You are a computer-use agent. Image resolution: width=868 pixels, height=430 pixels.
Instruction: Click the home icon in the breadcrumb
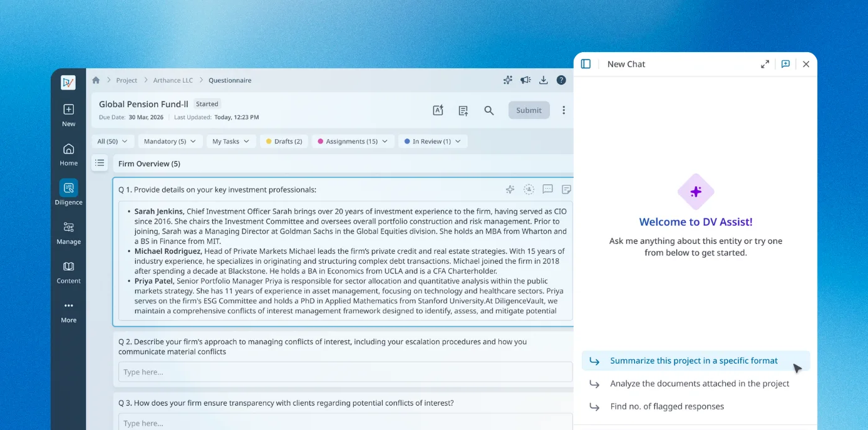coord(96,80)
